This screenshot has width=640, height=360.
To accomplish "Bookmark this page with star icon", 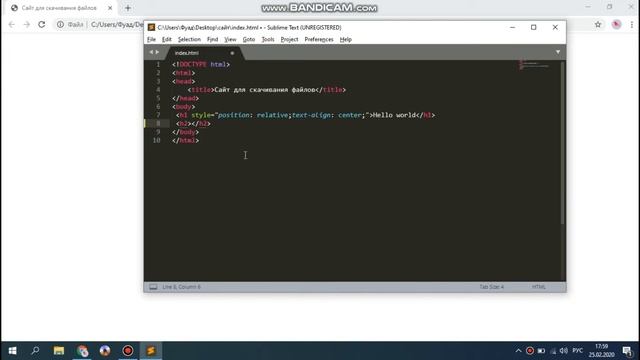I will coord(598,25).
